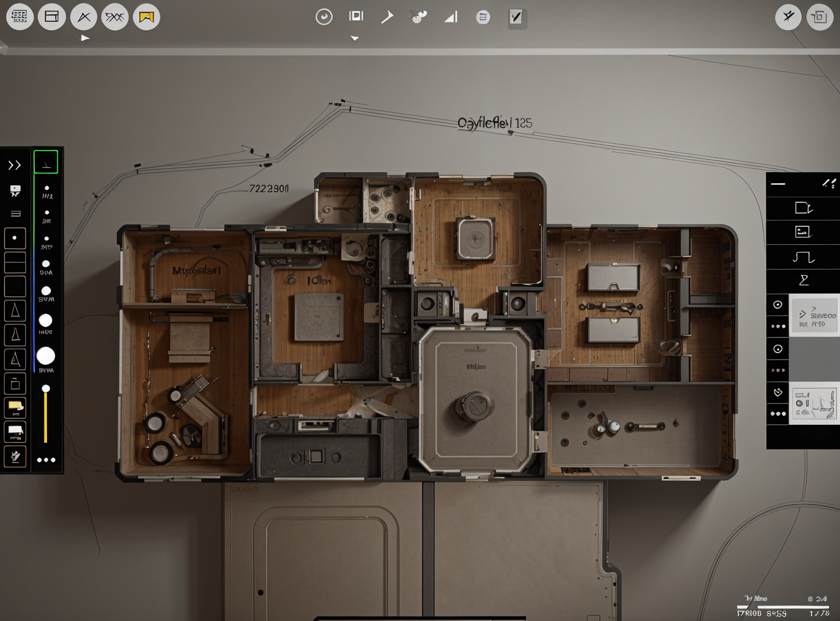This screenshot has height=621, width=840.
Task: Select the square-with-dot tool in left panel
Action: 15,238
